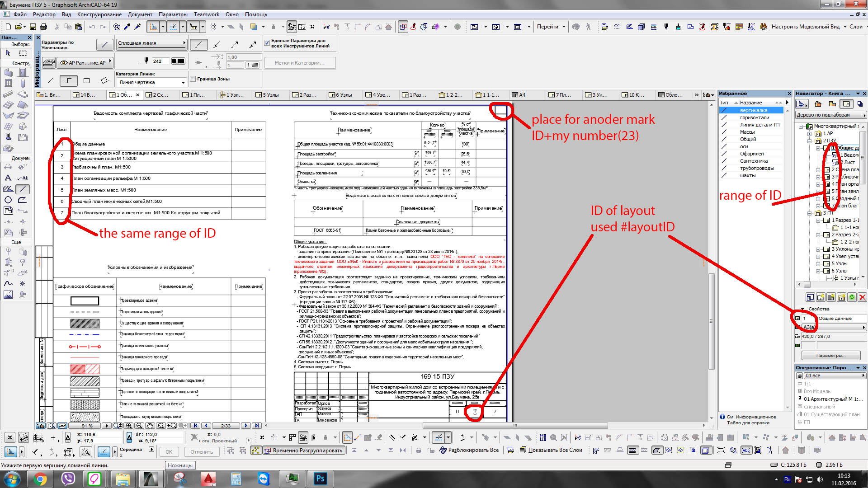Select the Spline tool
This screenshot has width=868, height=488.
(x=8, y=283)
